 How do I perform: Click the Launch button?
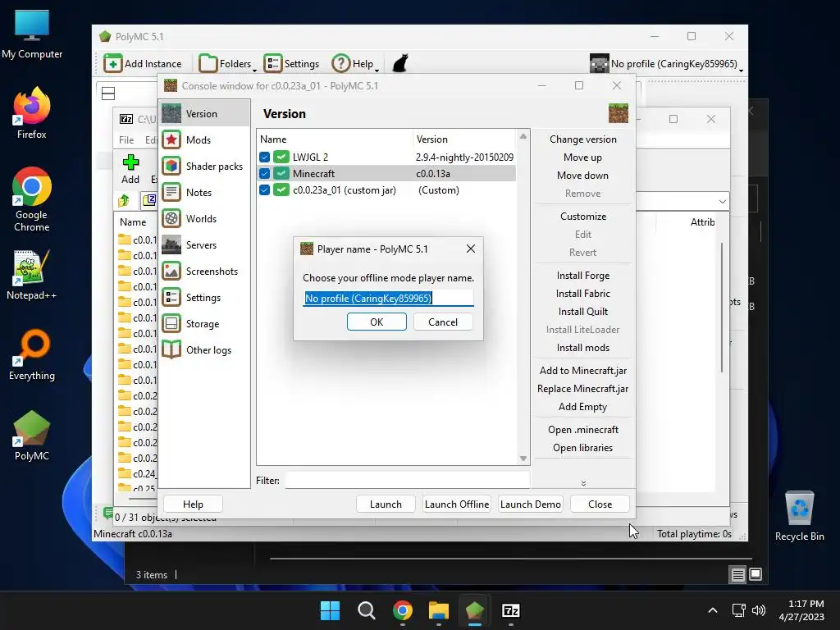[x=386, y=504]
